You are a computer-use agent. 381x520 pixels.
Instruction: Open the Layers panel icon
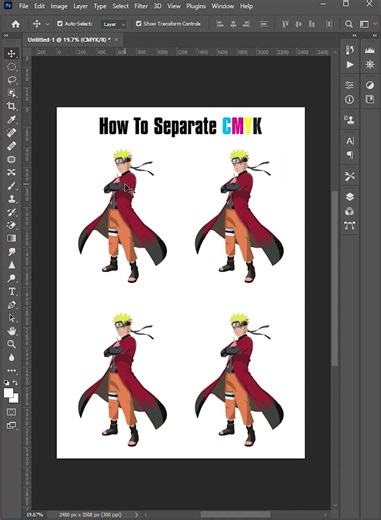pos(350,197)
